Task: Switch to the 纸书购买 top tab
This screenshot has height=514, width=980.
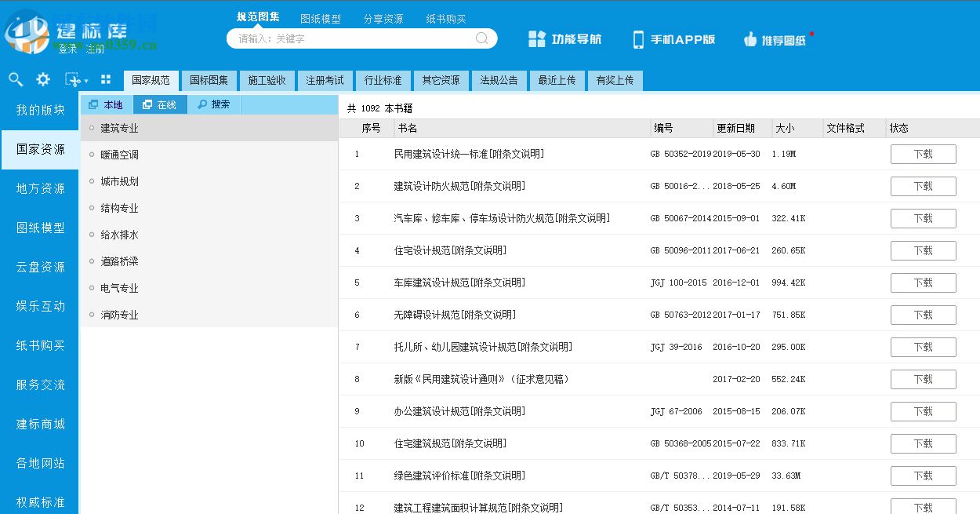Action: [x=446, y=19]
